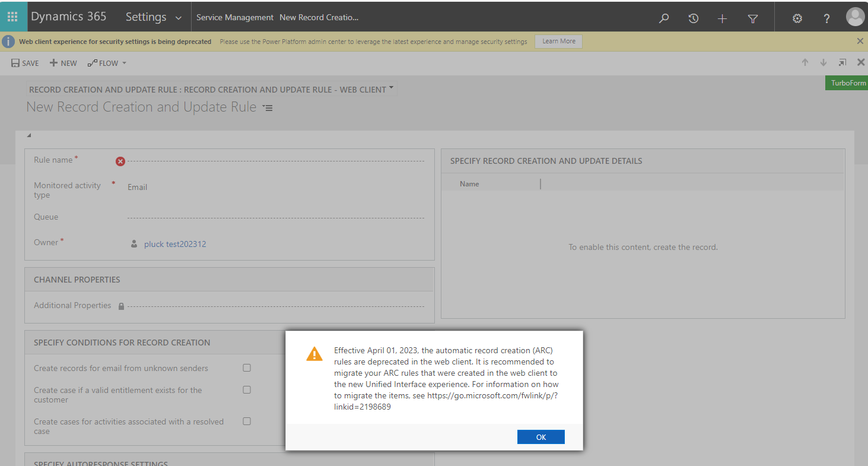Open the Service Management breadcrumb
This screenshot has height=466, width=868.
pos(235,17)
